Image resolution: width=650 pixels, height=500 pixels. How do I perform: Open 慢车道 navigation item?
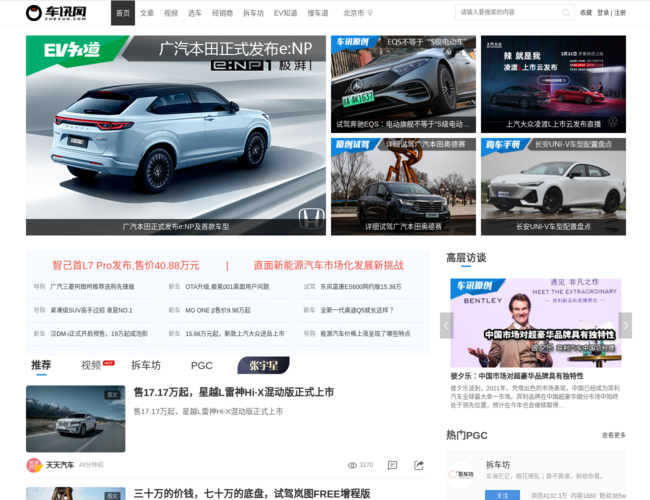[318, 13]
